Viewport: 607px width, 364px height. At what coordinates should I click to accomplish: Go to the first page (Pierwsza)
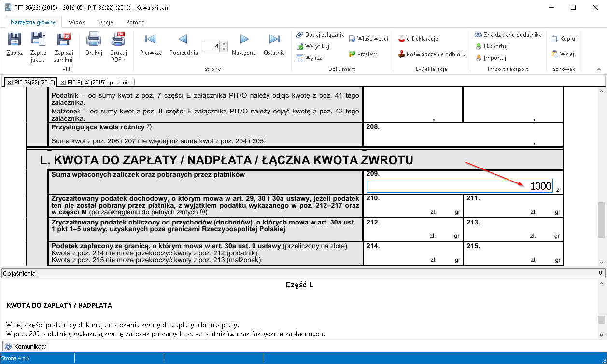[151, 40]
